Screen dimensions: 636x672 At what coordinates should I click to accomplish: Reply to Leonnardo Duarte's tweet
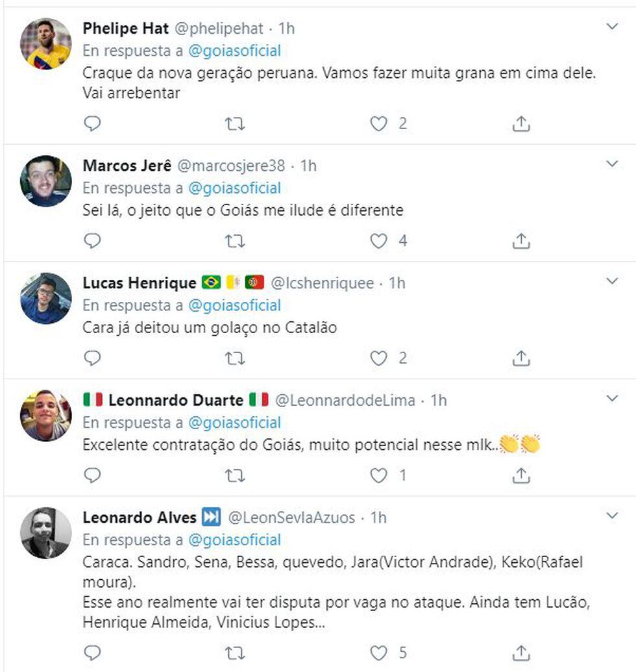click(x=93, y=475)
